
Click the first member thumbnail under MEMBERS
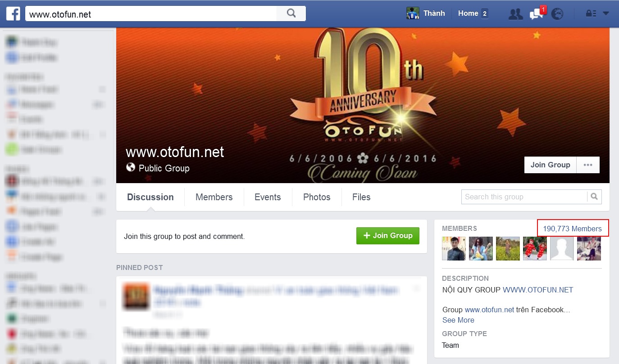[454, 248]
